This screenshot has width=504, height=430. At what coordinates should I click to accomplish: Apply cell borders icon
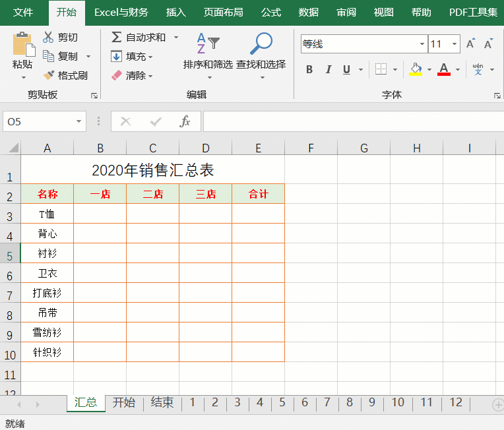pos(381,69)
